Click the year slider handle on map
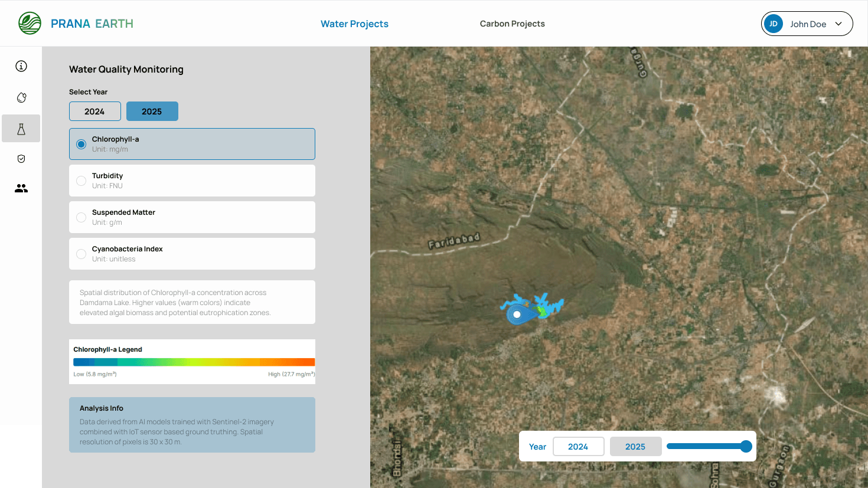 746,446
